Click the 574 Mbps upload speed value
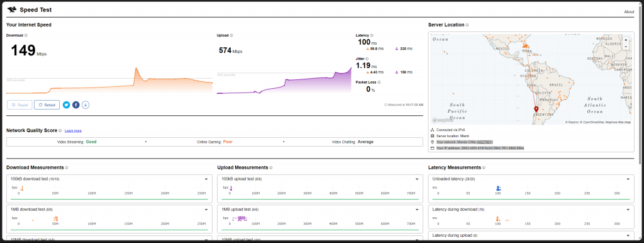This screenshot has width=644, height=243. (x=230, y=50)
